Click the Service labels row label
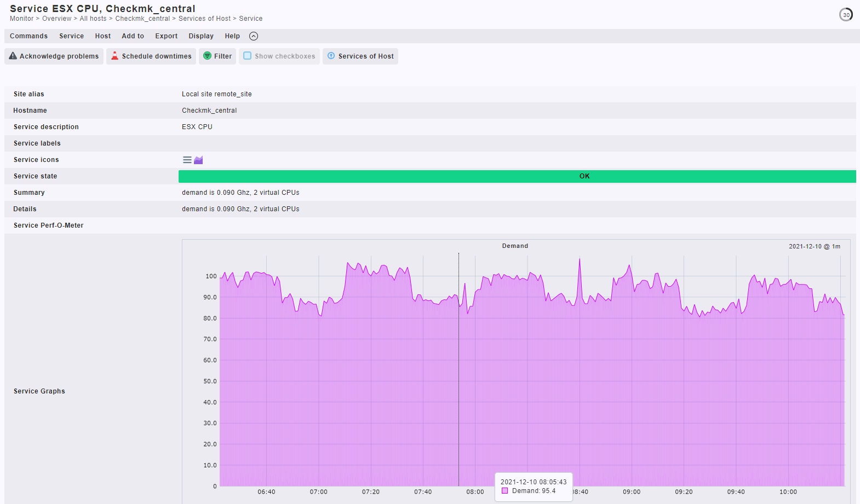860x504 pixels. (37, 143)
